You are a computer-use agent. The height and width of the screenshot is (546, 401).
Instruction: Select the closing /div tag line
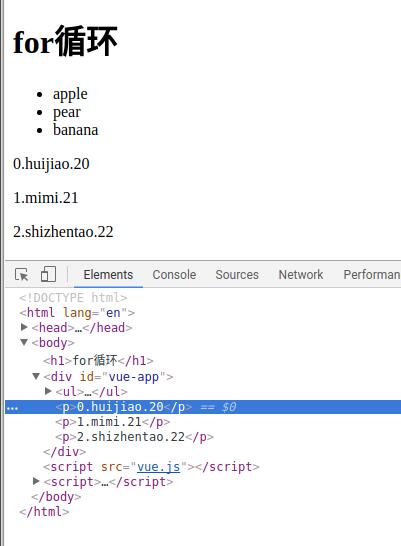[x=64, y=452]
